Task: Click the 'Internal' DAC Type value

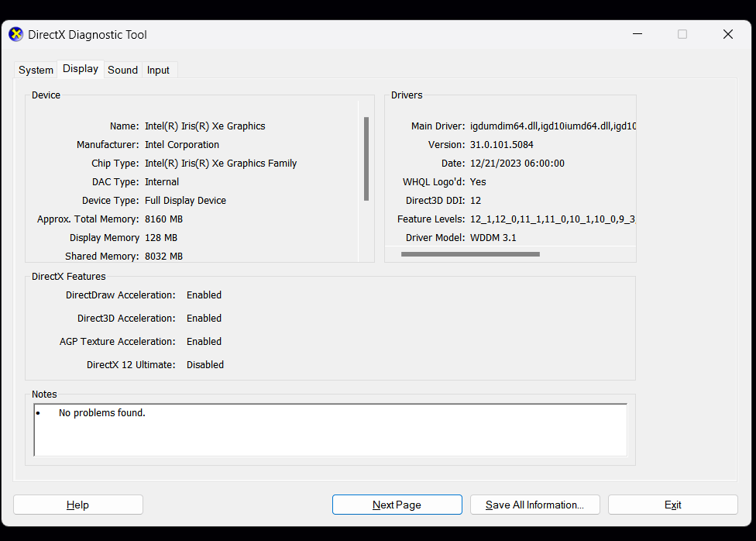Action: (x=162, y=182)
